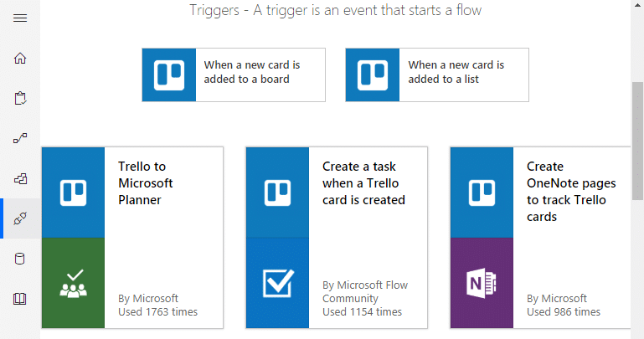Open the Templates icon in sidebar
Screen dimensions: 644x339
[20, 178]
